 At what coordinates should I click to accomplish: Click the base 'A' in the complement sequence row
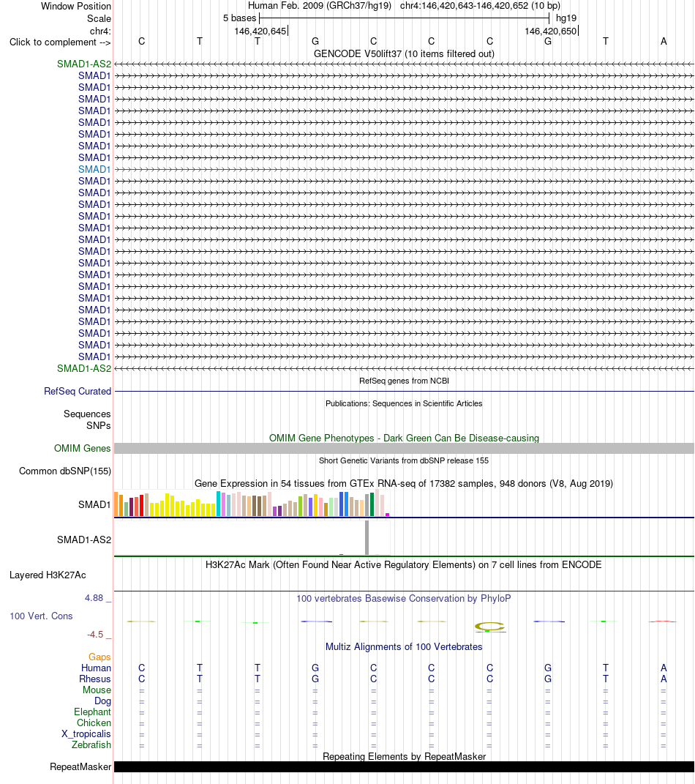pyautogui.click(x=664, y=41)
